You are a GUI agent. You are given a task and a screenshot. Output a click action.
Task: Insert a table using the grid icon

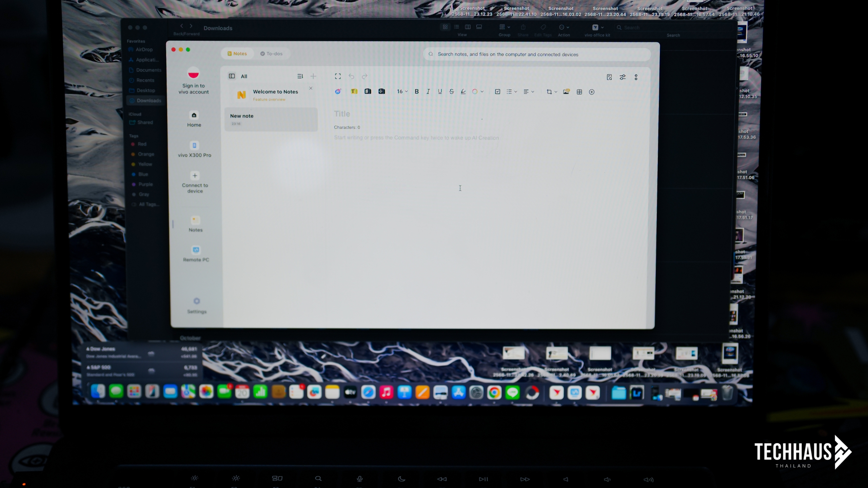[x=579, y=92]
